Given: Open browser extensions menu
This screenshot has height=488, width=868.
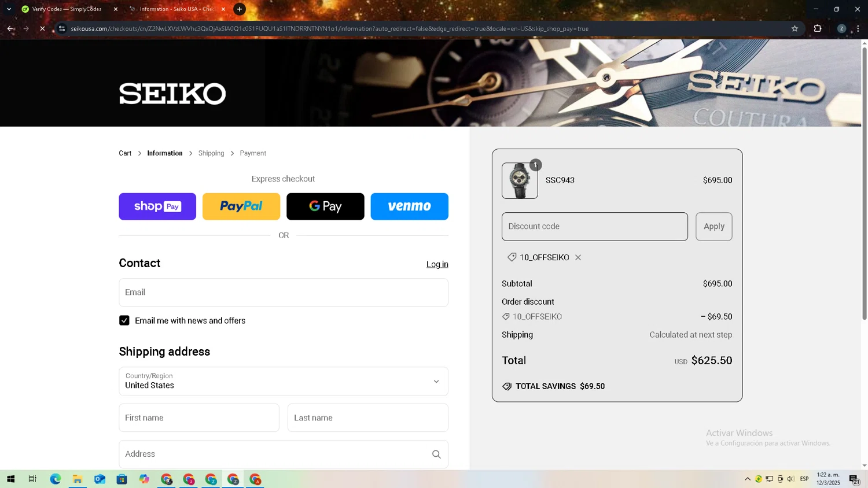Looking at the screenshot, I should (x=818, y=28).
